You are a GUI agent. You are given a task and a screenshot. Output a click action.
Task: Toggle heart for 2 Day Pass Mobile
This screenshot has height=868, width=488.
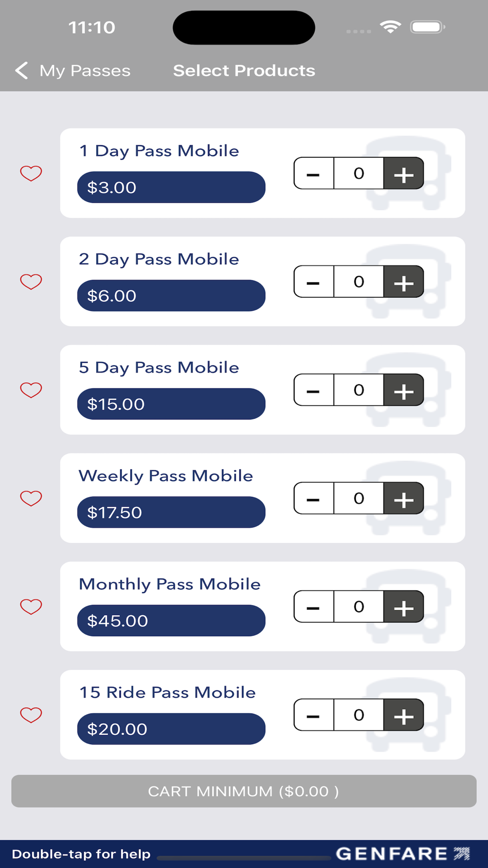(31, 282)
